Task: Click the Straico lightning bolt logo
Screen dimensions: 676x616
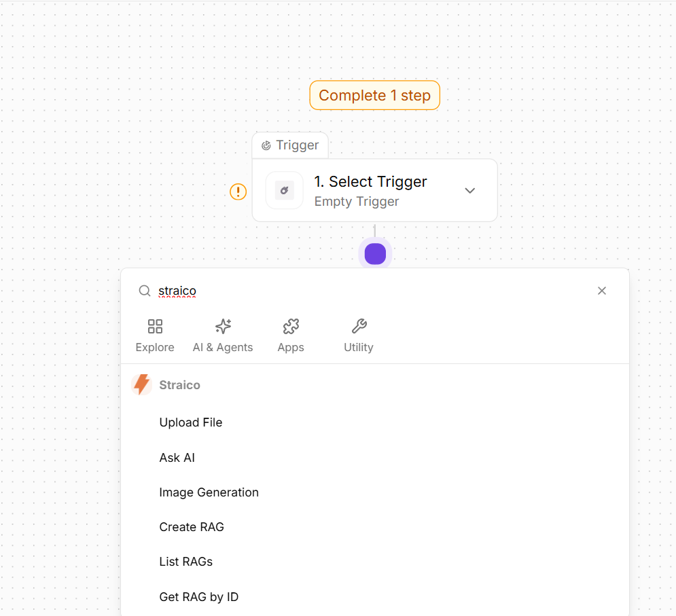Action: pos(142,384)
